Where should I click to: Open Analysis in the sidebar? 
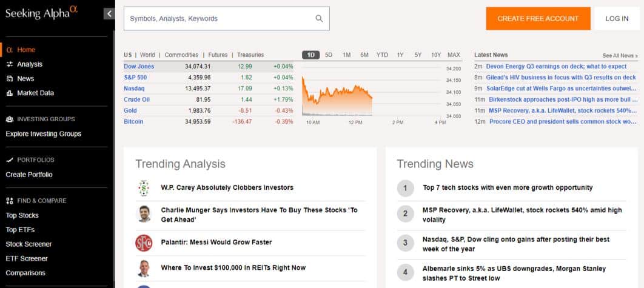(x=30, y=64)
